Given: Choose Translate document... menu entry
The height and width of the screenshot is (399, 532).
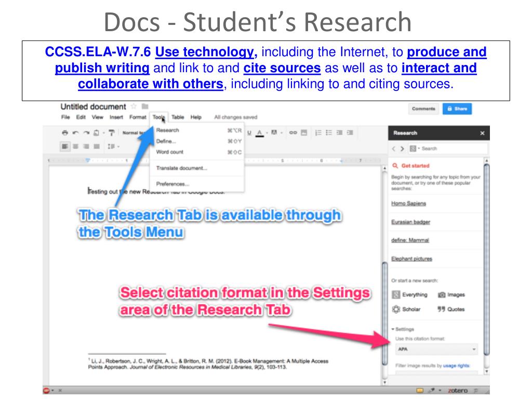Looking at the screenshot, I should [x=197, y=168].
